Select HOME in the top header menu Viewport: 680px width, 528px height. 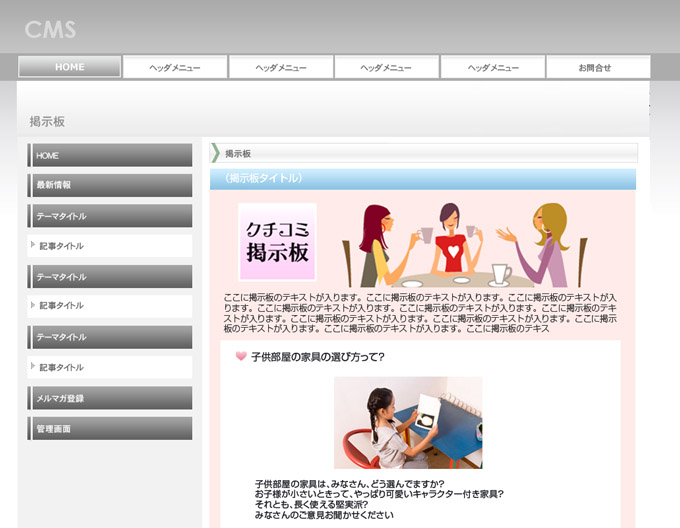tap(70, 67)
